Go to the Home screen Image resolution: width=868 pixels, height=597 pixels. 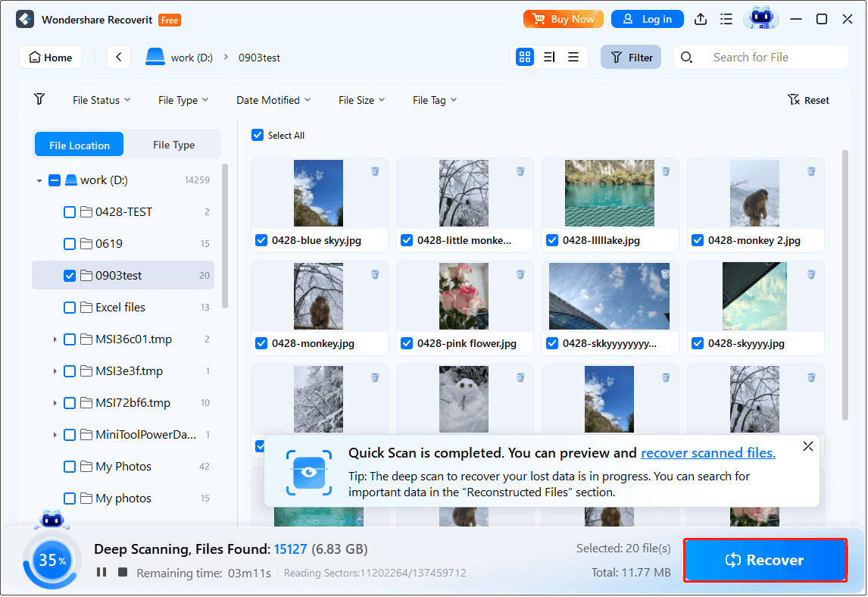[51, 57]
